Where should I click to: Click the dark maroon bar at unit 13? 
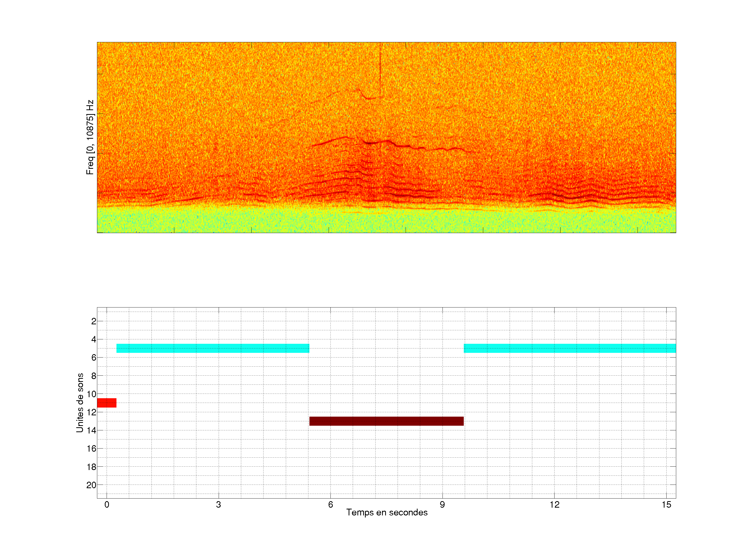coord(386,421)
